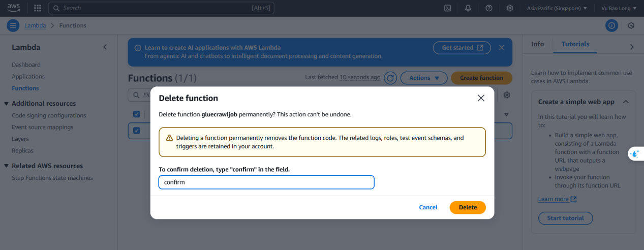The image size is (644, 250).
Task: Click the Lambda breadcrumb link
Action: tap(35, 25)
